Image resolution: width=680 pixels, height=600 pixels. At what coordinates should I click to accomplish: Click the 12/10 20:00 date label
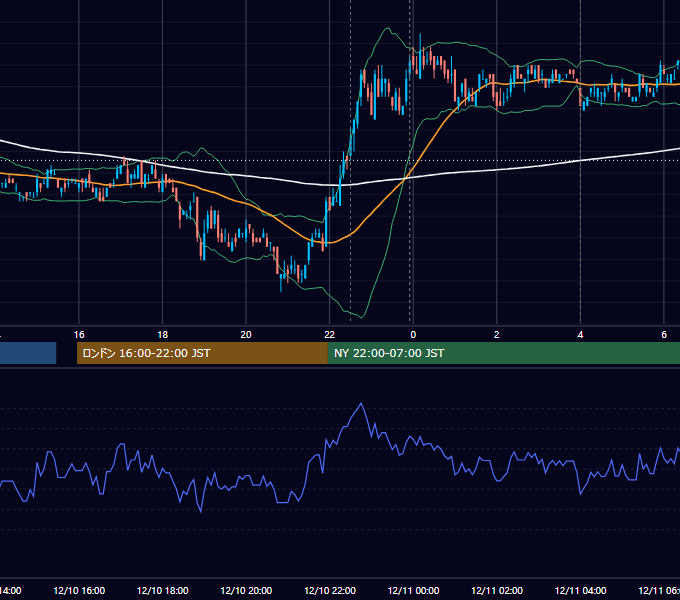tap(246, 590)
